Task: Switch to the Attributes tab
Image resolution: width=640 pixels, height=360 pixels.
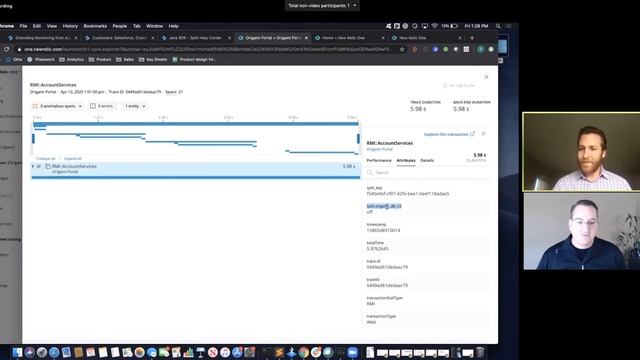Action: pos(406,160)
